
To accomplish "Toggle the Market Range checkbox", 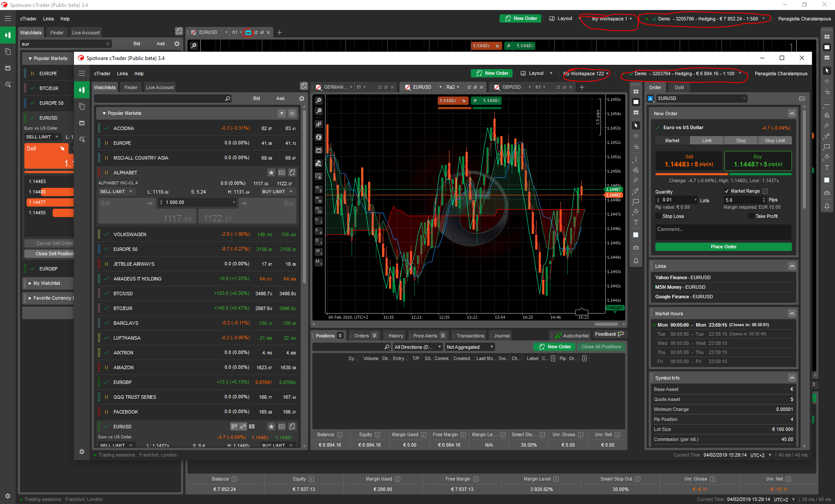I will click(726, 191).
